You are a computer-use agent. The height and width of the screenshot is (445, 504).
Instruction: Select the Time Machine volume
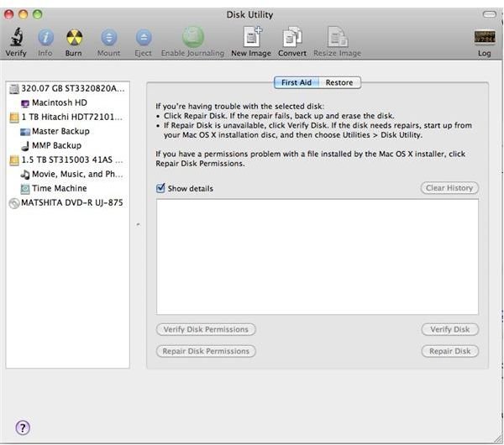(x=67, y=188)
